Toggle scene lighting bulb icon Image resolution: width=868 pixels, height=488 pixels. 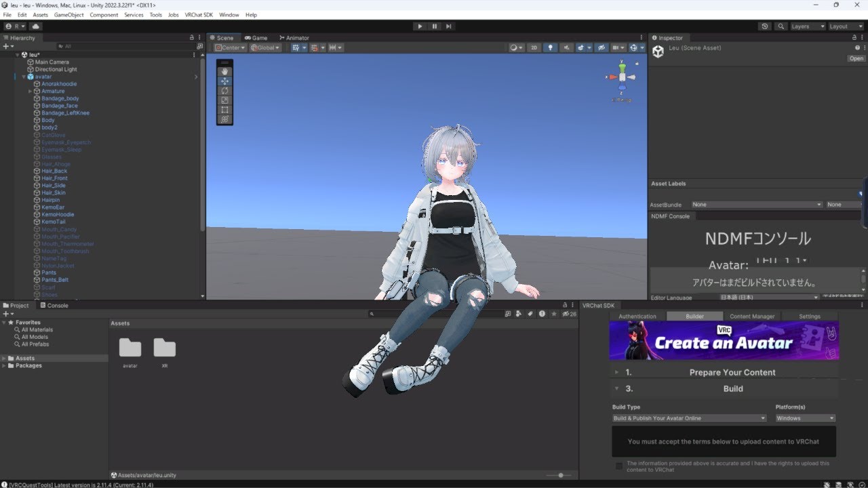(x=550, y=47)
